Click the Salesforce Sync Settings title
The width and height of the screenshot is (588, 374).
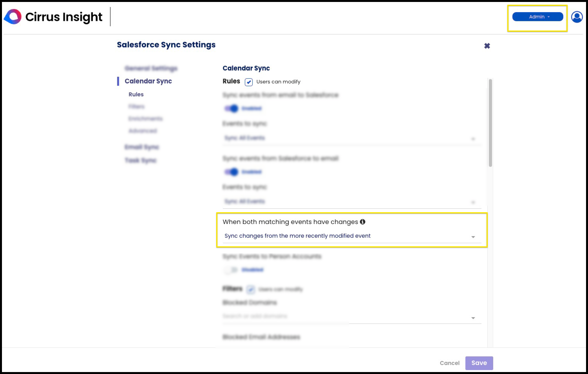click(x=166, y=45)
